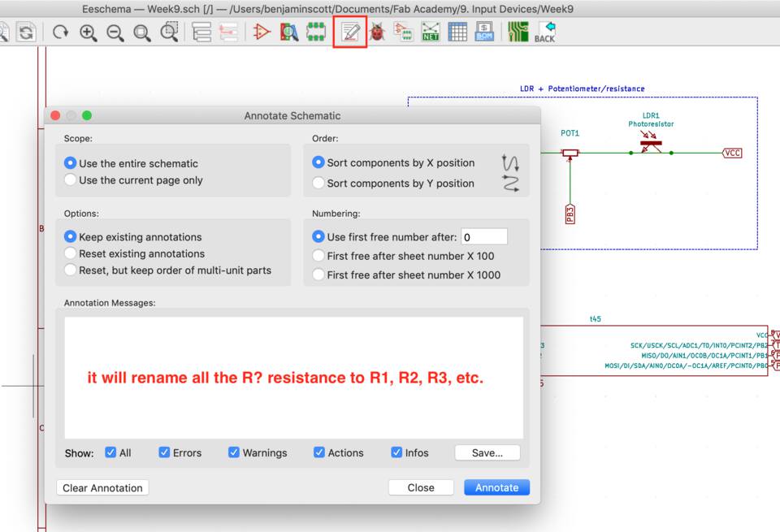This screenshot has height=532, width=780.
Task: Run electrical rules check ladybug icon
Action: [378, 32]
